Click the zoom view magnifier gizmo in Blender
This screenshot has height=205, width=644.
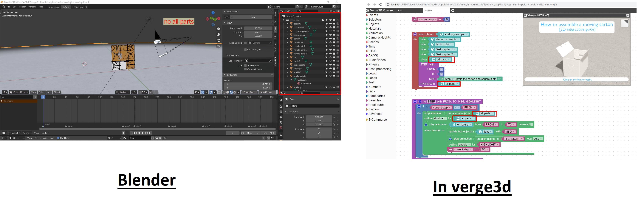218,29
